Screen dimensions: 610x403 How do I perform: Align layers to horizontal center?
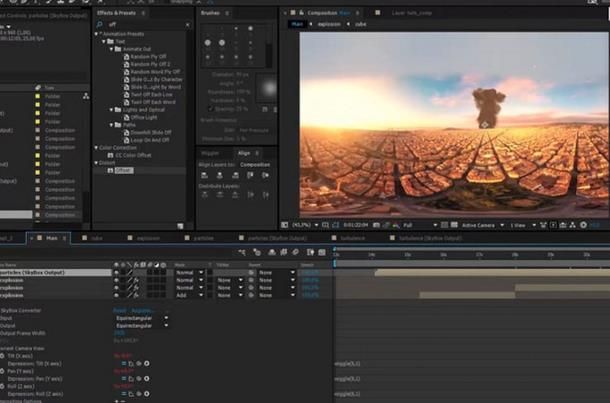(x=220, y=175)
